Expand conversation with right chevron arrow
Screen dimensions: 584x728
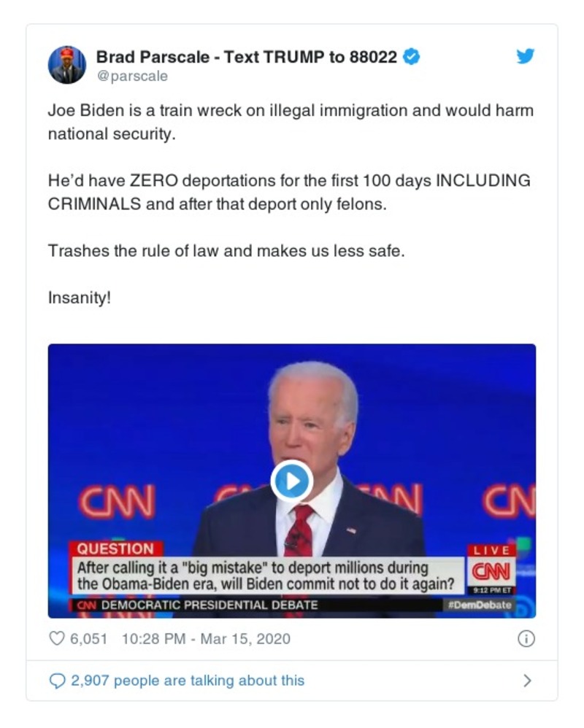tap(527, 681)
